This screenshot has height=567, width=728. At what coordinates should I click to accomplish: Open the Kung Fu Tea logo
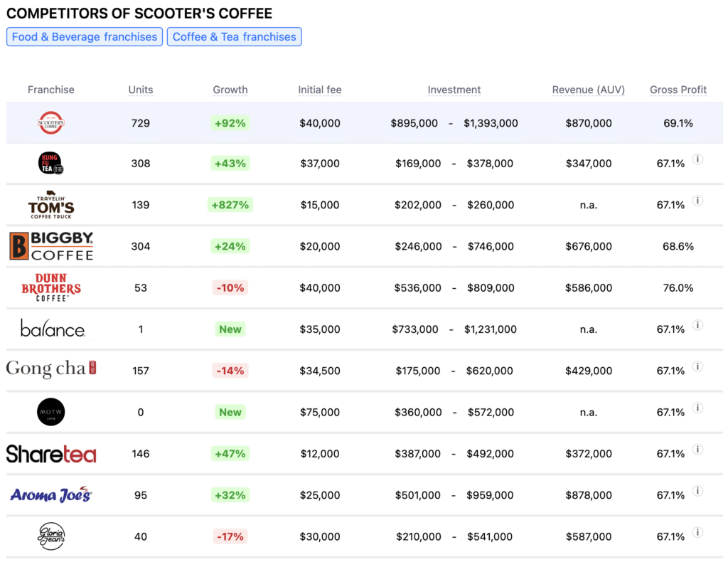click(x=50, y=163)
